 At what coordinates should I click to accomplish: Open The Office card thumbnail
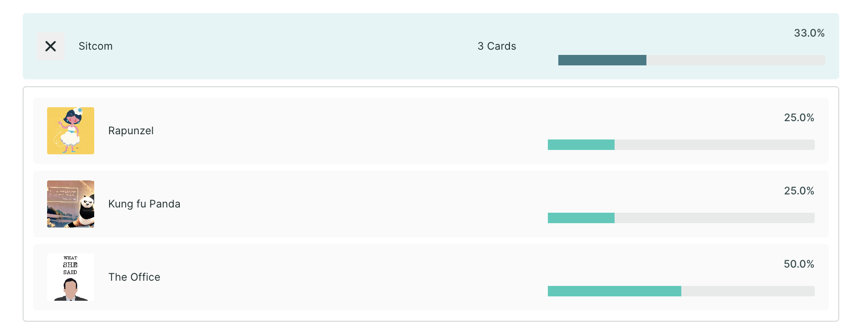(71, 277)
